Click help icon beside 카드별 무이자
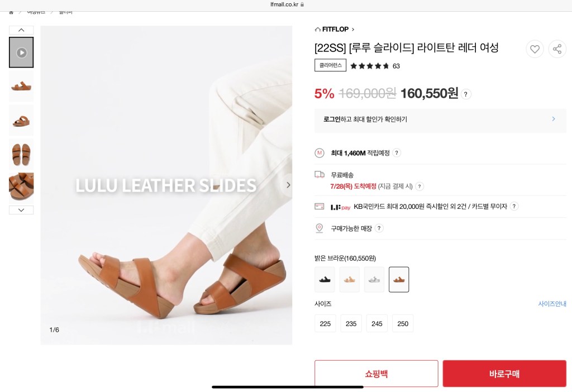 tap(514, 207)
